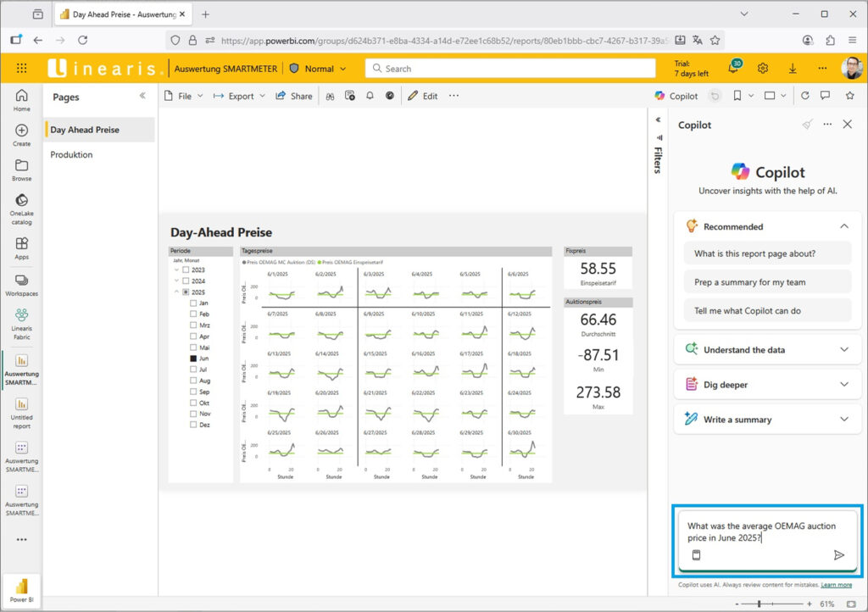Show more sidebar items via ellipsis
Viewport: 868px width, 612px height.
pyautogui.click(x=21, y=539)
